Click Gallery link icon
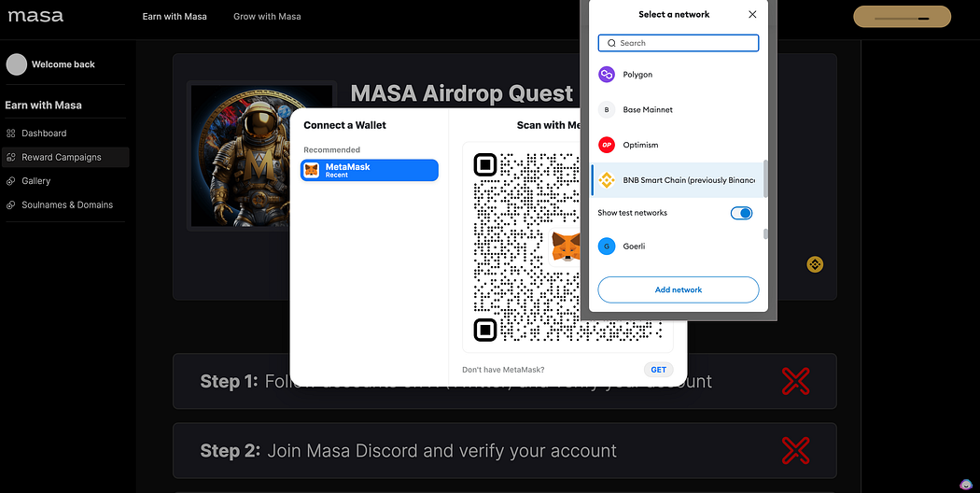This screenshot has height=493, width=980. tap(10, 181)
